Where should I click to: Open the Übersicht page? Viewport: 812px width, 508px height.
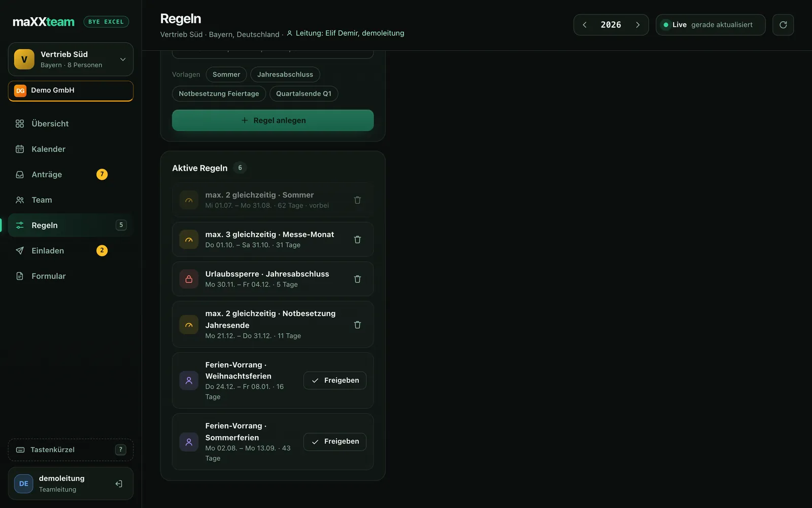click(71, 123)
